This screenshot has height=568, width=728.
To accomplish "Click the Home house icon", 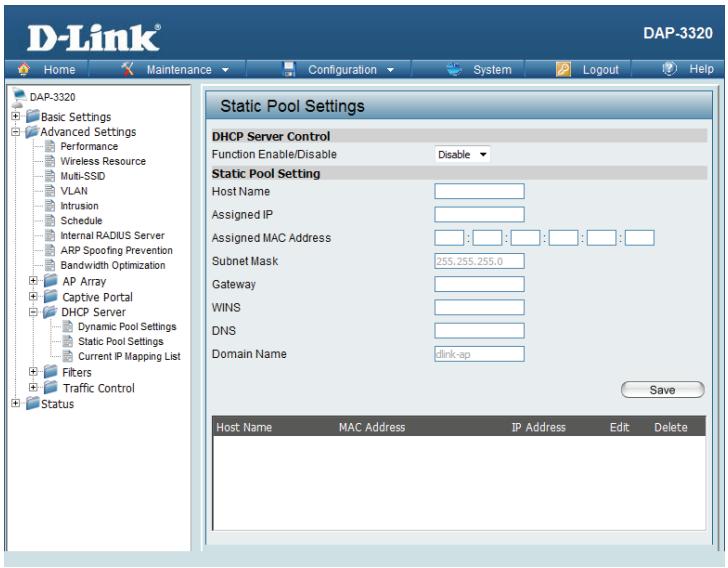I will (23, 69).
